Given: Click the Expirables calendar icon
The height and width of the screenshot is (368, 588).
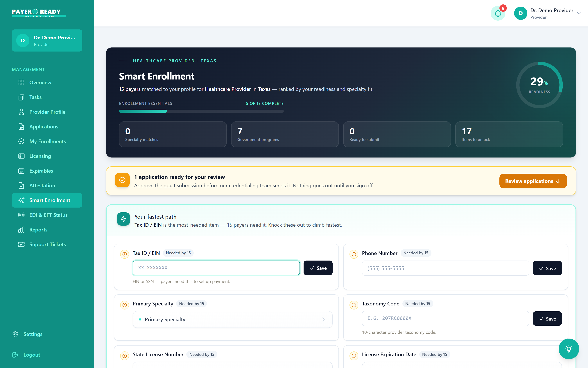Looking at the screenshot, I should tap(21, 171).
